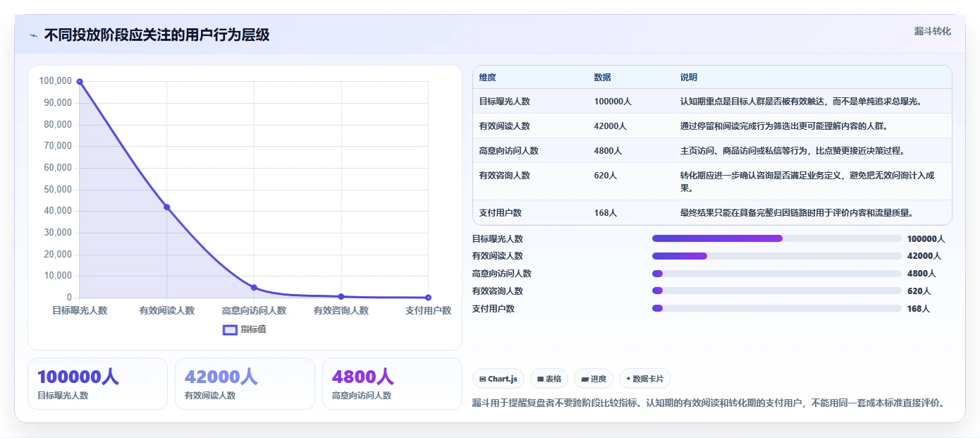Click the lightning icon beside the title
This screenshot has width=980, height=438.
(x=33, y=35)
